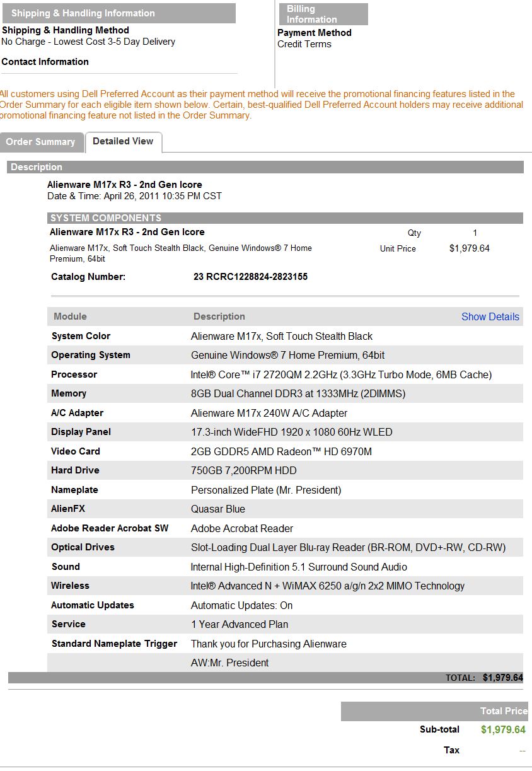The image size is (532, 771).
Task: Click the "Qty" label
Action: coord(414,233)
